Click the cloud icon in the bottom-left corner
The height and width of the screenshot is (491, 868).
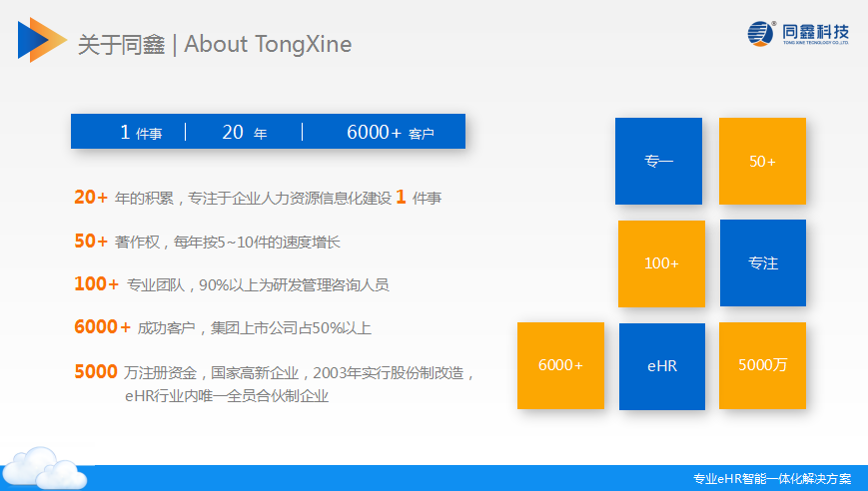pyautogui.click(x=46, y=465)
